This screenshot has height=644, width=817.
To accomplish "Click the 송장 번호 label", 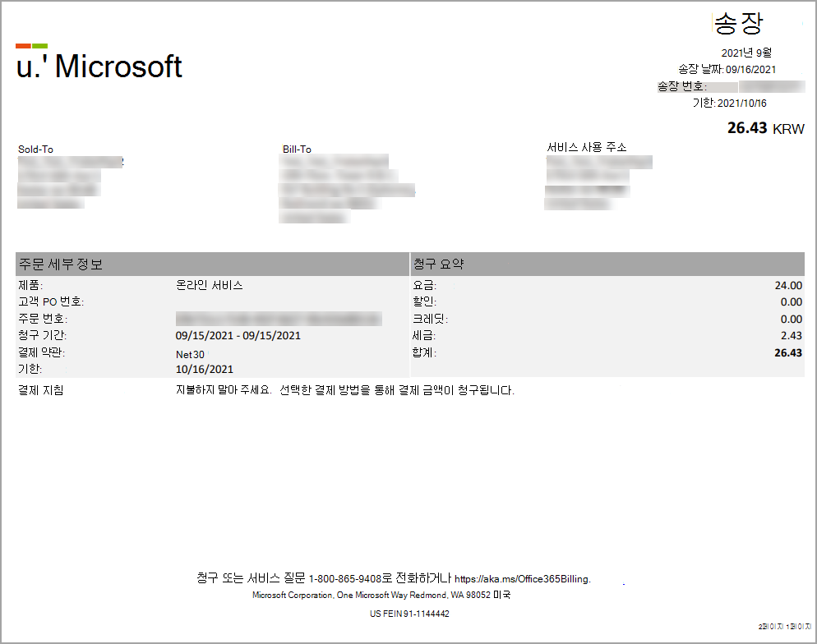I will (682, 86).
